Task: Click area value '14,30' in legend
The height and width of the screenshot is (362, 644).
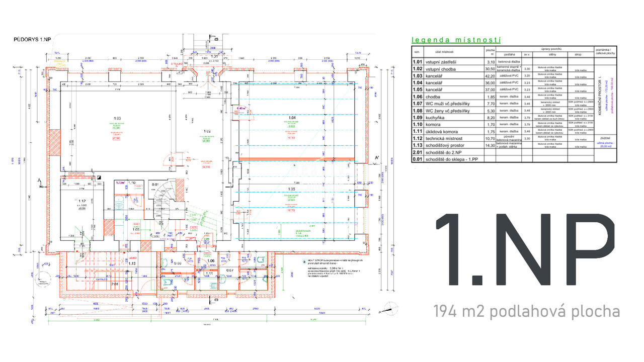Action: click(490, 145)
